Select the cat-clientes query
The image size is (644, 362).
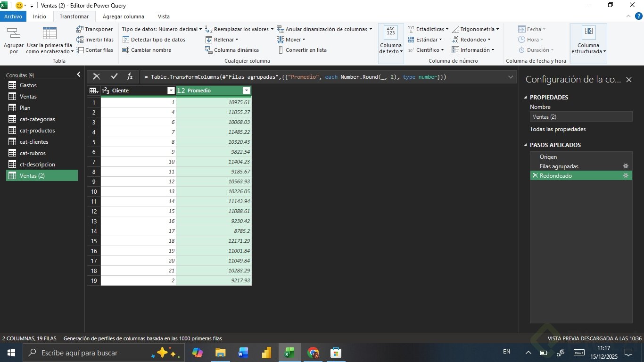42,142
